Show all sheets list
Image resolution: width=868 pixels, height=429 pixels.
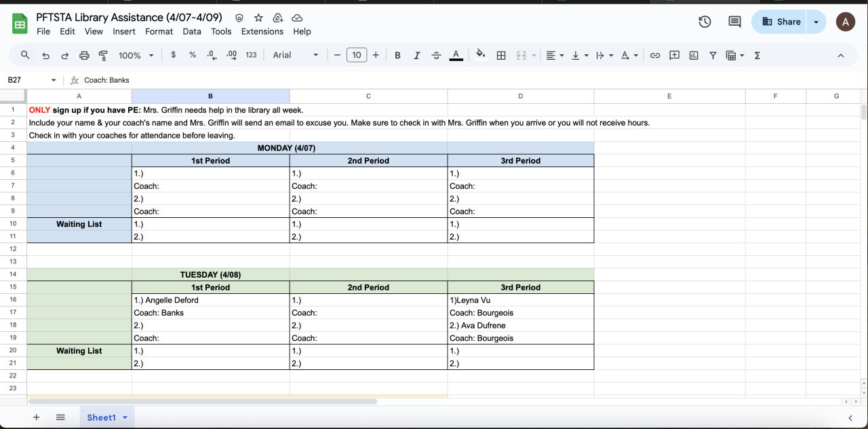point(60,417)
